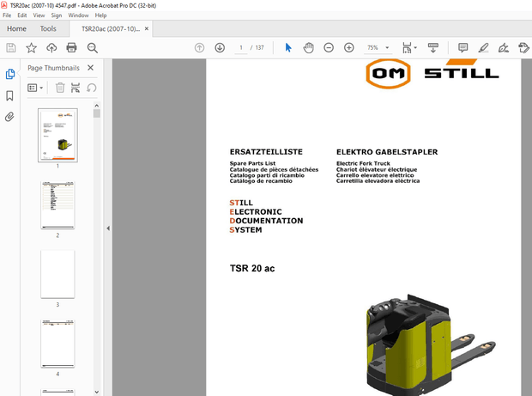
Task: Click the ELEKTRO GABELSTAPLER heading text
Action: 387,152
